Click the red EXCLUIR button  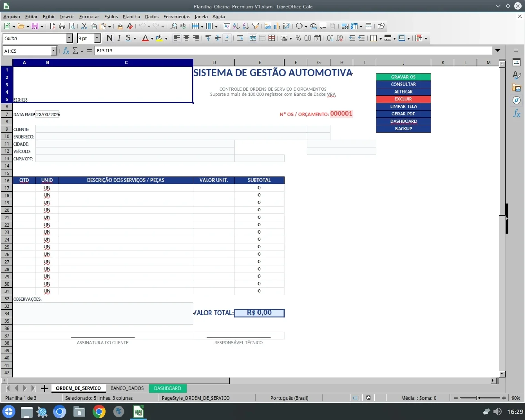click(403, 99)
